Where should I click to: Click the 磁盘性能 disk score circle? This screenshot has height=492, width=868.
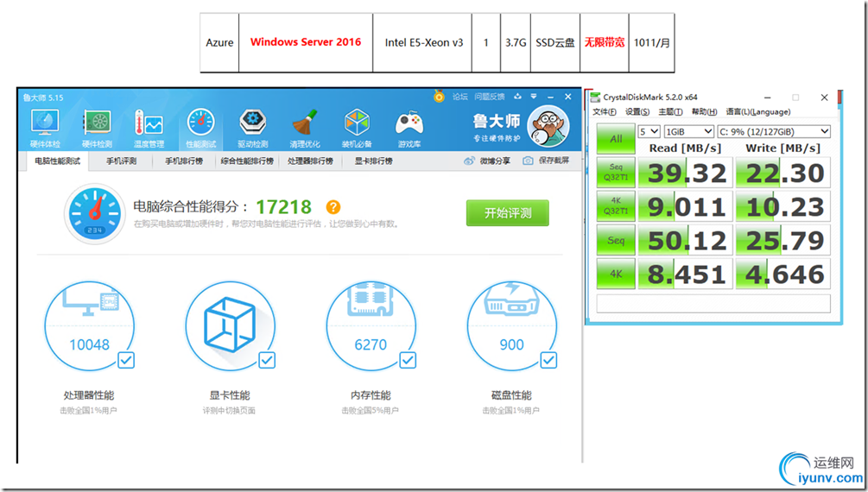tap(511, 326)
